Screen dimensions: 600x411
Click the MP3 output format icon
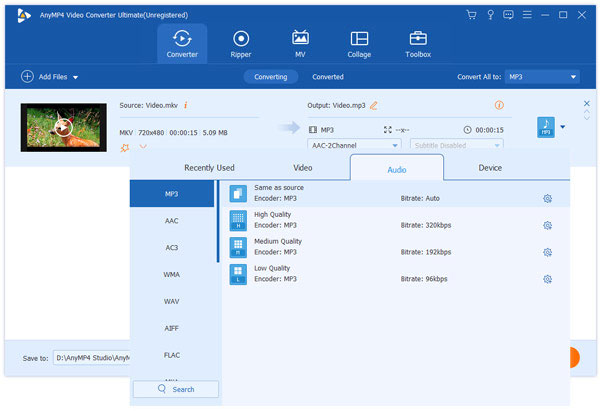point(546,127)
